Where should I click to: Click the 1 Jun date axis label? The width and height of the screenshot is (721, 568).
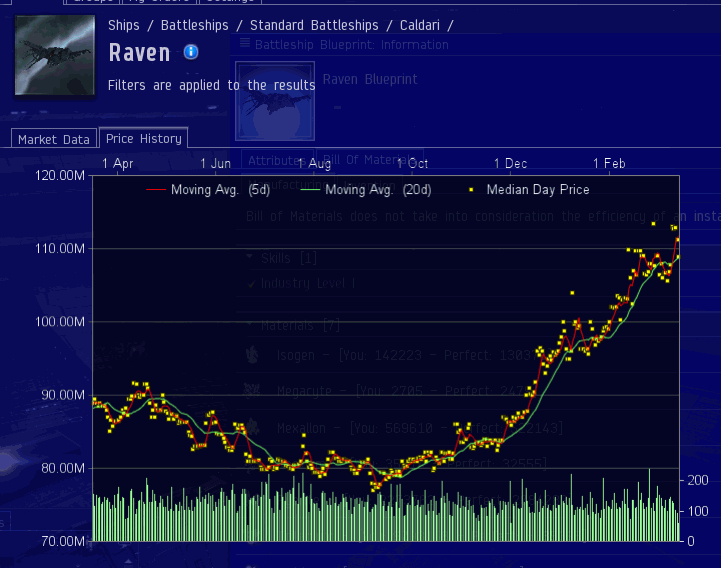216,164
